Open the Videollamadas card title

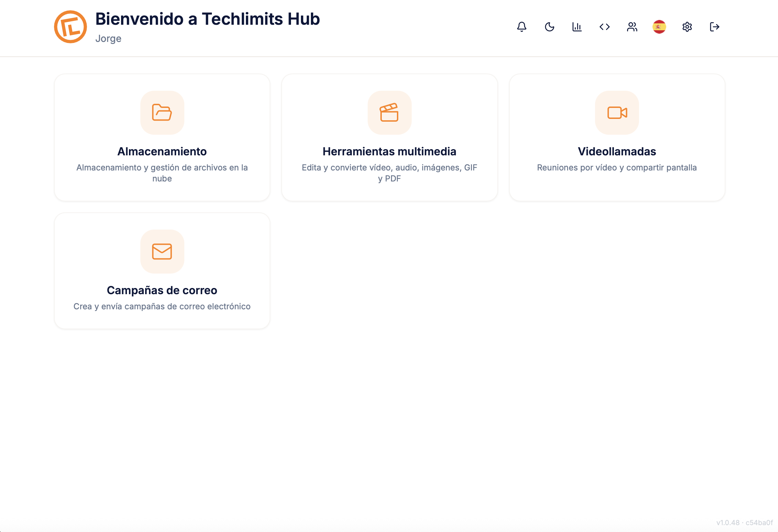point(617,152)
